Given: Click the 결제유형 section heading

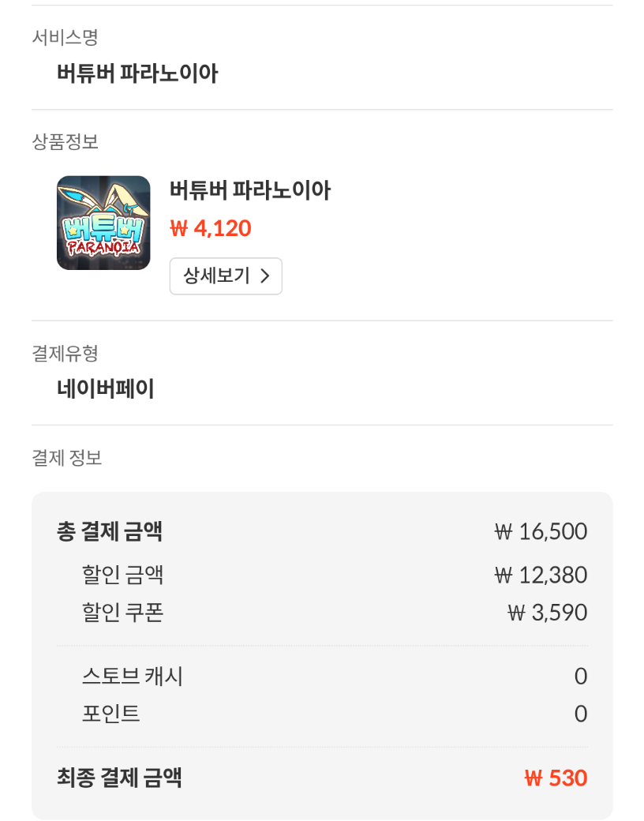Looking at the screenshot, I should point(65,353).
